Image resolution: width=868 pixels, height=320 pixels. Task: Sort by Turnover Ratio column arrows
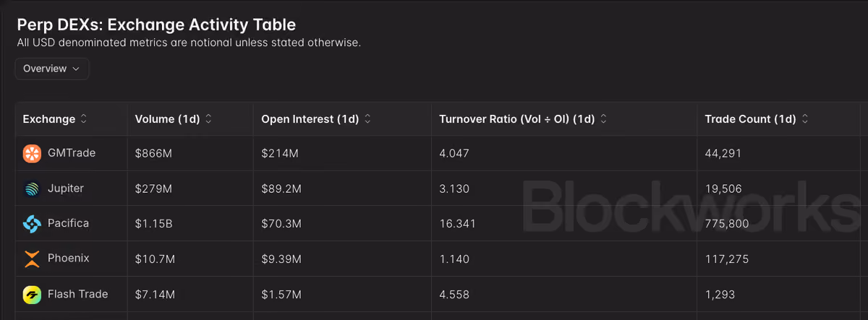click(603, 119)
